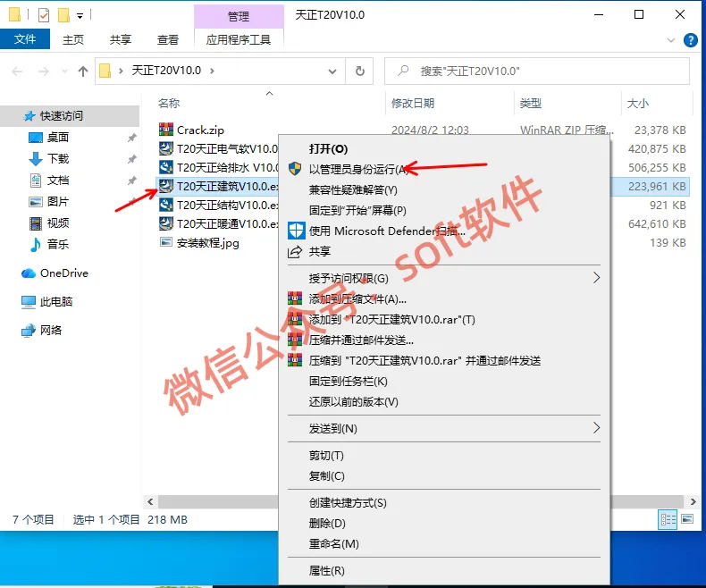Choose 属性(R) in the context menu

pos(444,571)
